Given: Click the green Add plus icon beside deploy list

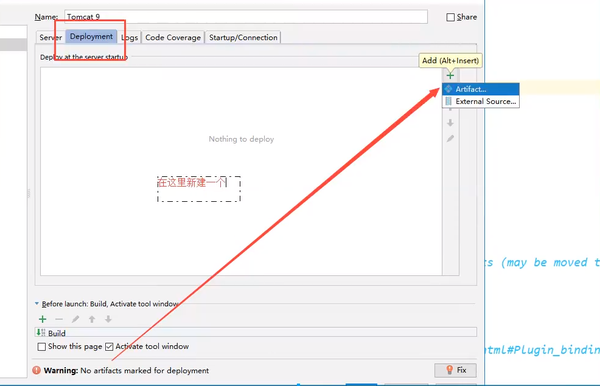Looking at the screenshot, I should coord(450,75).
